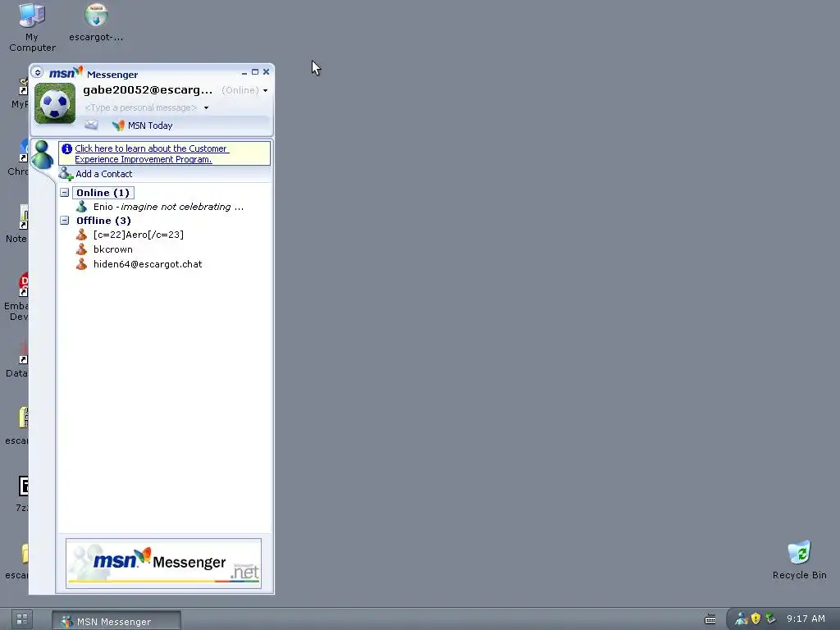Click the soccer ball display picture

click(55, 103)
